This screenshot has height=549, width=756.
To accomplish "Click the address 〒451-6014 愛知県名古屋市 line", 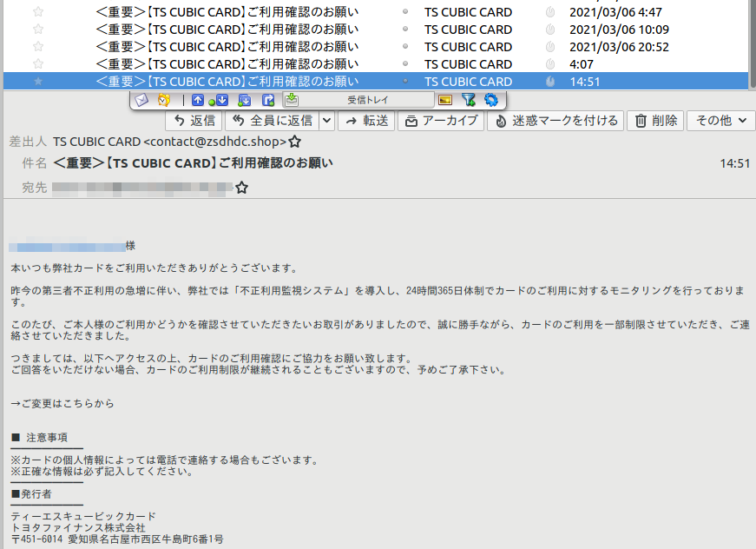I will [x=117, y=539].
